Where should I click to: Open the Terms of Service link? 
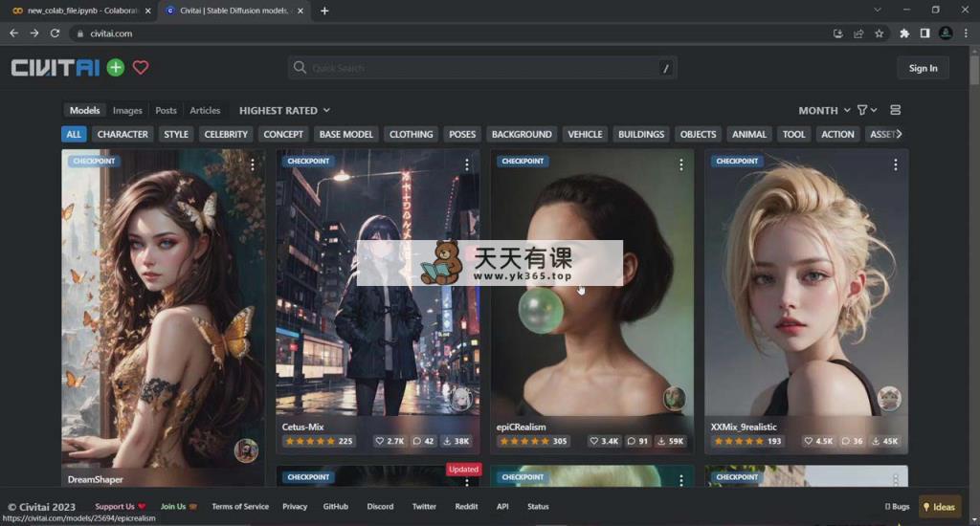tap(240, 507)
